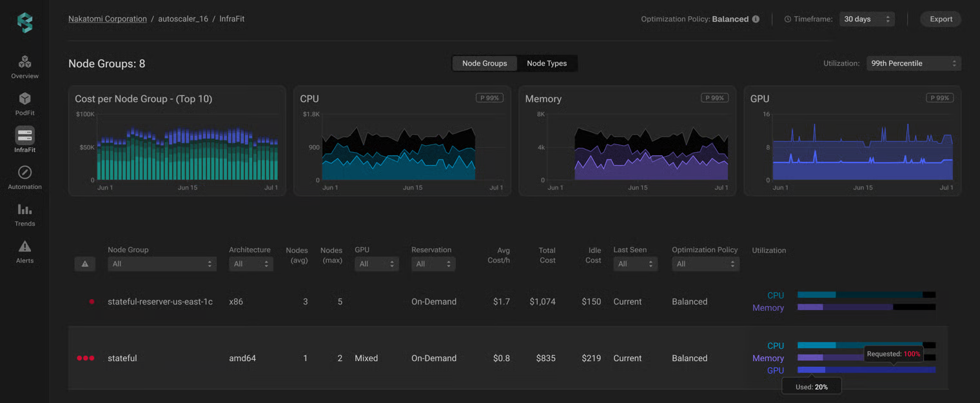Click the GPU utilization bar for stateful

click(867, 370)
